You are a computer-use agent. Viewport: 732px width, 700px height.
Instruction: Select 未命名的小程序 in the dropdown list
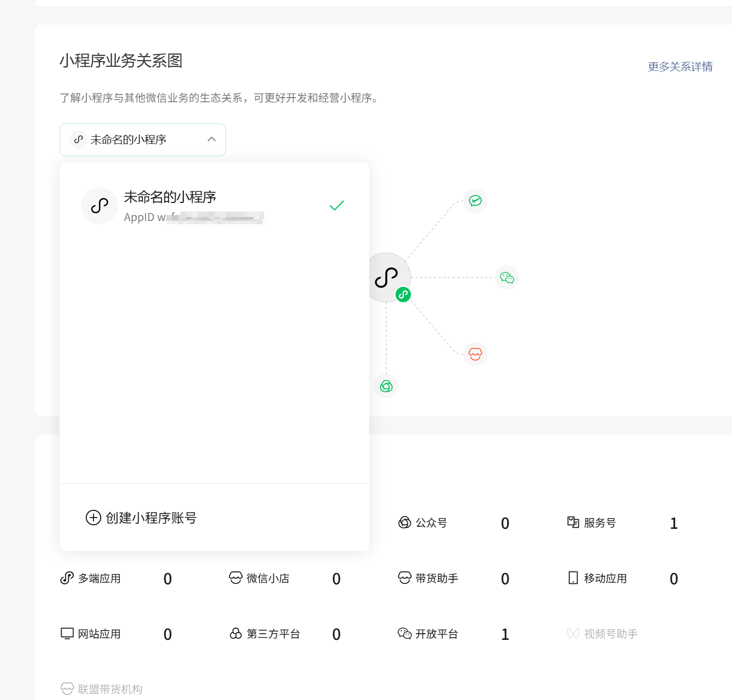pyautogui.click(x=214, y=206)
